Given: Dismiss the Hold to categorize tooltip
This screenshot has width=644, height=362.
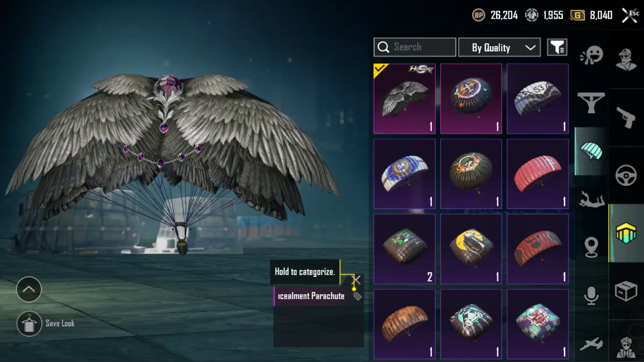Looking at the screenshot, I should pos(356,280).
